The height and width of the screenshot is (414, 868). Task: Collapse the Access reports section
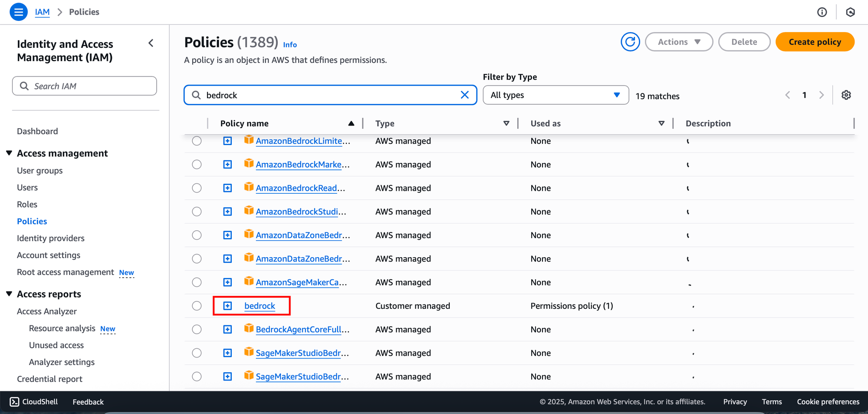point(9,294)
